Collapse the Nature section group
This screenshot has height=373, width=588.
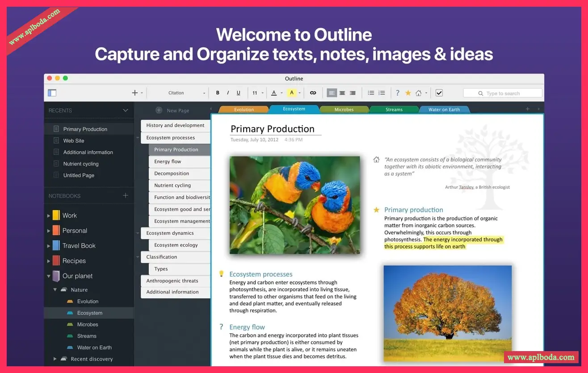[55, 290]
